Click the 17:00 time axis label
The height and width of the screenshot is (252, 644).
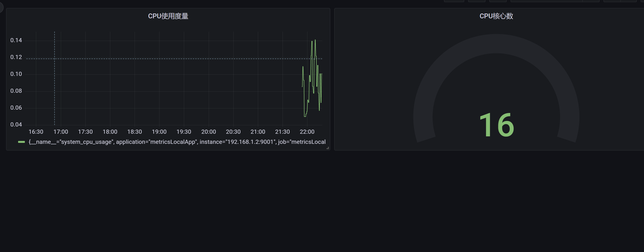pos(61,132)
